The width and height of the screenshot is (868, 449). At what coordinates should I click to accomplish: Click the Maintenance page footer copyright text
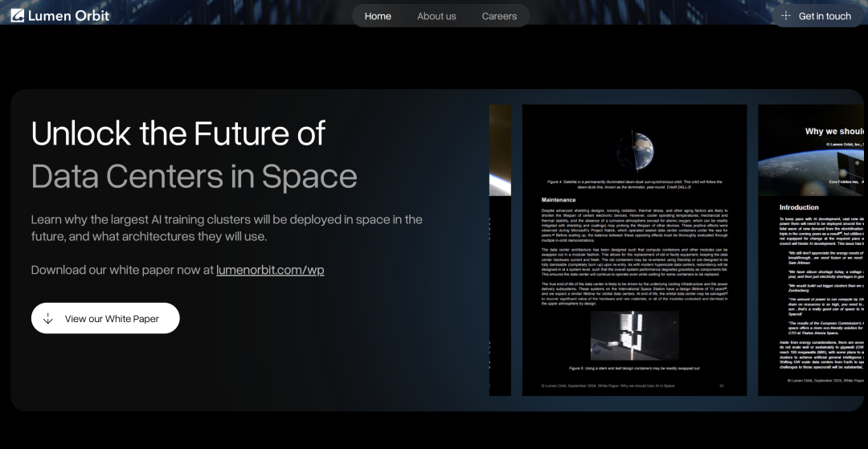pyautogui.click(x=608, y=386)
